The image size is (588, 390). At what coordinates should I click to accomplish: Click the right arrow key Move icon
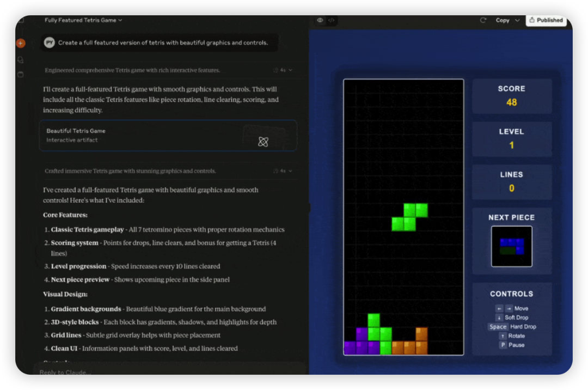[509, 309]
